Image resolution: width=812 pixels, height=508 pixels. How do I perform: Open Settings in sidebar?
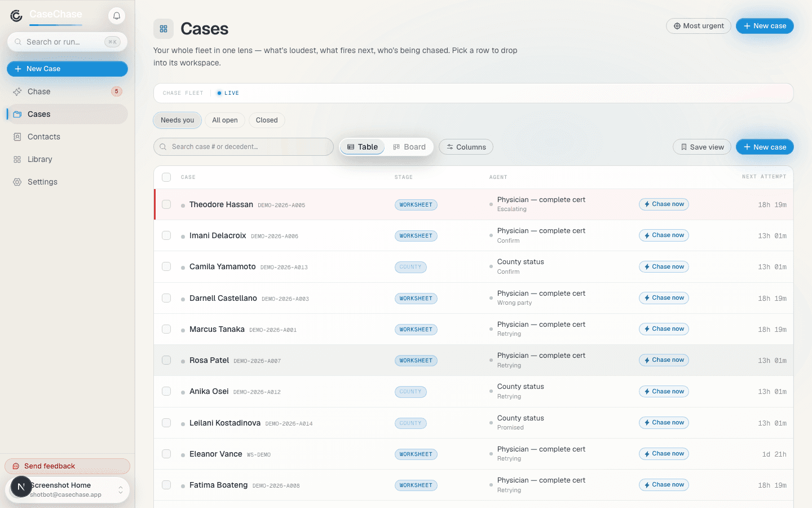[67, 182]
